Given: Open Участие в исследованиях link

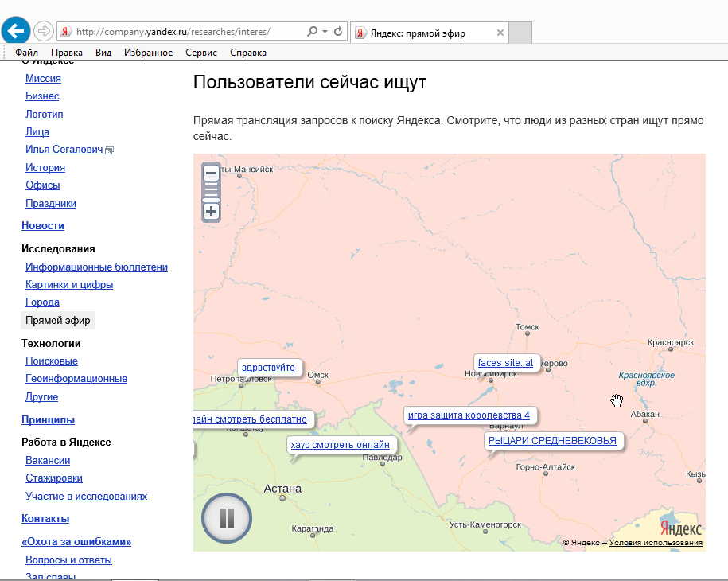Looking at the screenshot, I should point(87,497).
